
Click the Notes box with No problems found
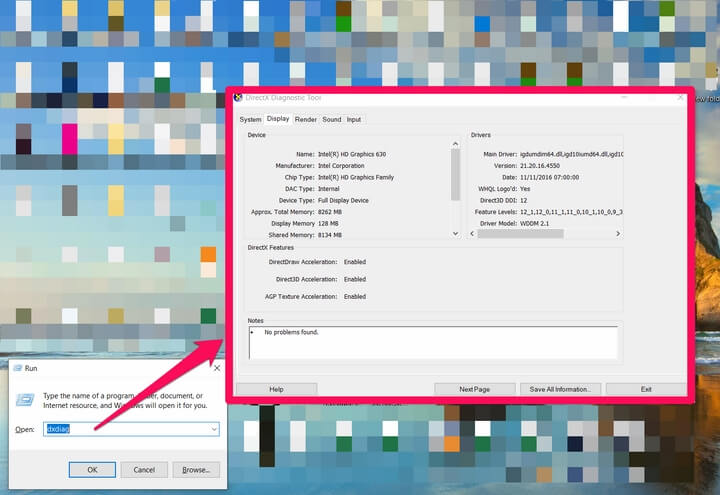(433, 343)
